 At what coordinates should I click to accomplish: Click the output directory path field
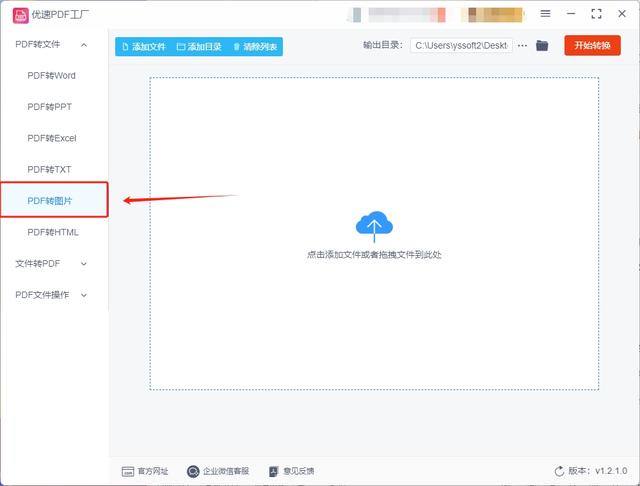tap(461, 46)
